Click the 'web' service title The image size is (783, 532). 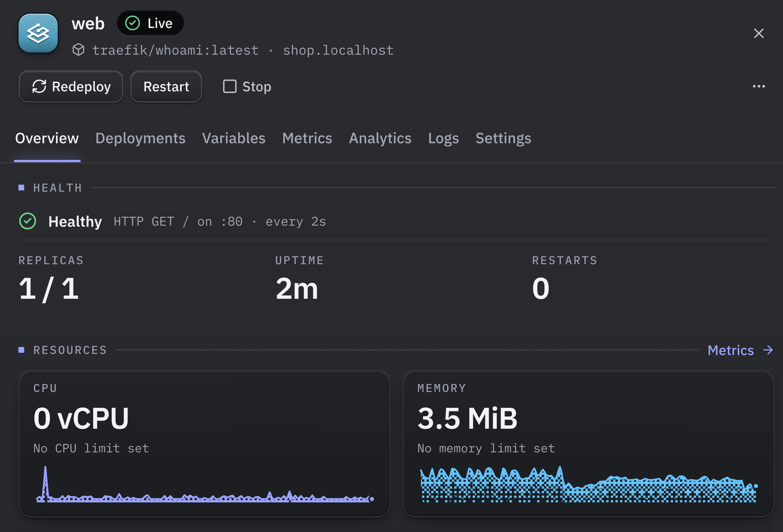tap(88, 24)
